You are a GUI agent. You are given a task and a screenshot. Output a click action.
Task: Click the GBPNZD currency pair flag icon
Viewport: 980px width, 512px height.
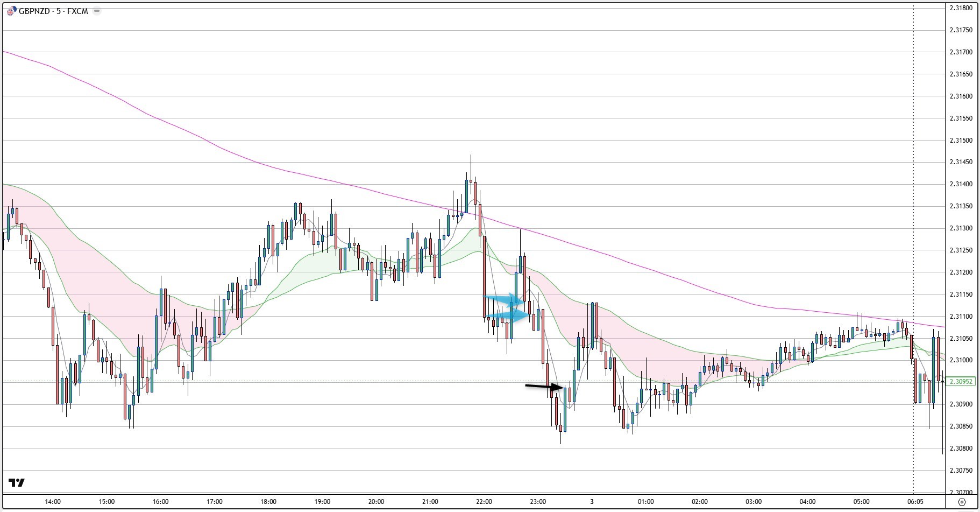11,11
